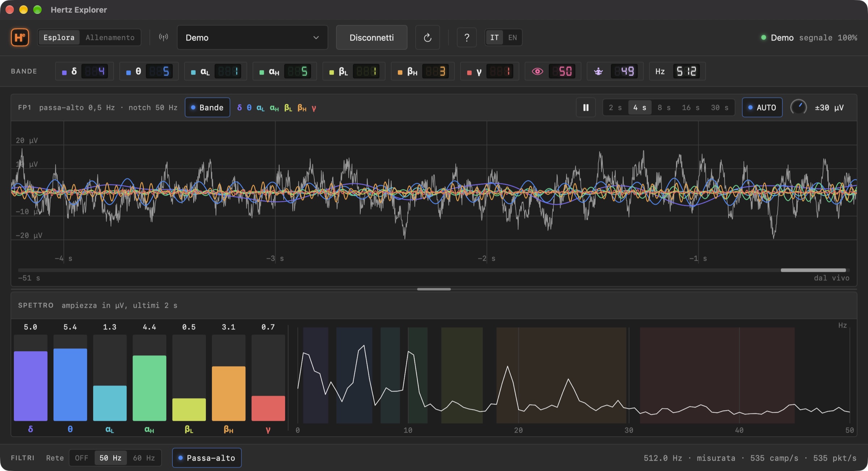This screenshot has height=471, width=868.
Task: Click the waveform history scrollbar thumb
Action: point(813,270)
